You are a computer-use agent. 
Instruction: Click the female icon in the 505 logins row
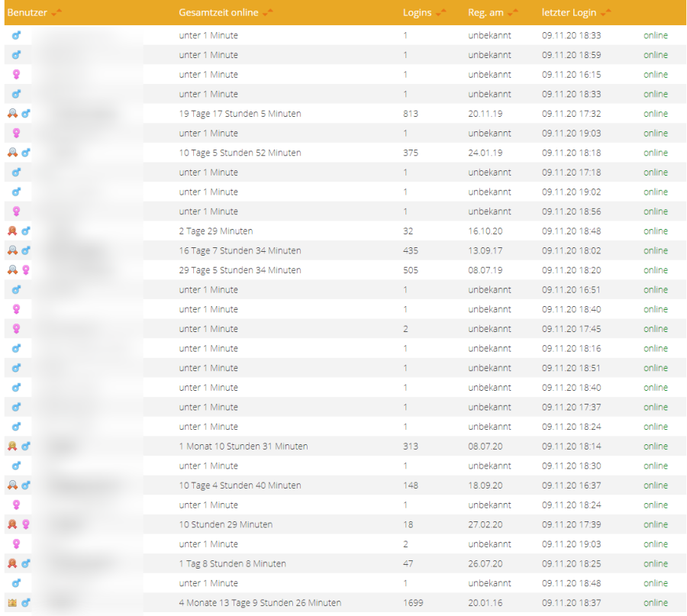[26, 270]
